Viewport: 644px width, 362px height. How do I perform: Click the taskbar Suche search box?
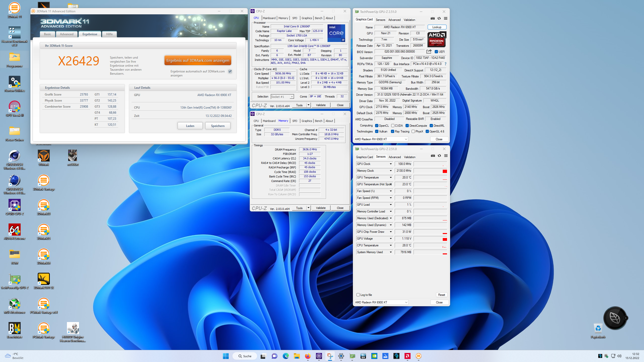coord(245,356)
